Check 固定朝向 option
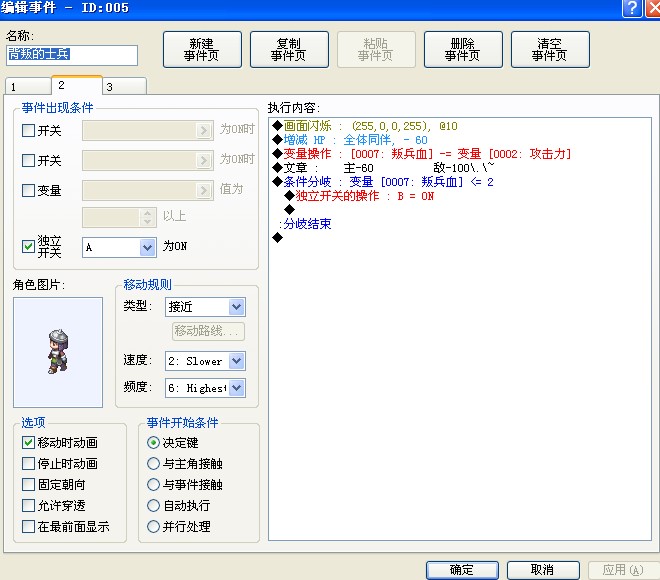 coord(28,484)
